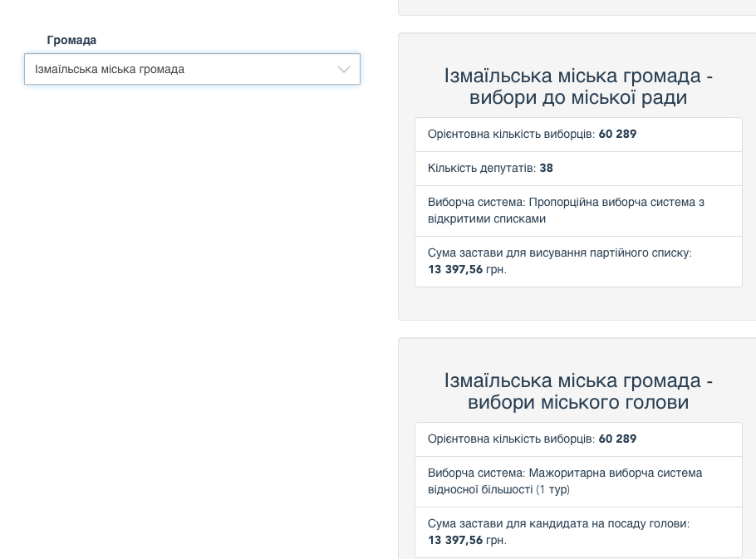Open the Громада community dropdown
Viewport: 756px width, 559px height.
[192, 69]
